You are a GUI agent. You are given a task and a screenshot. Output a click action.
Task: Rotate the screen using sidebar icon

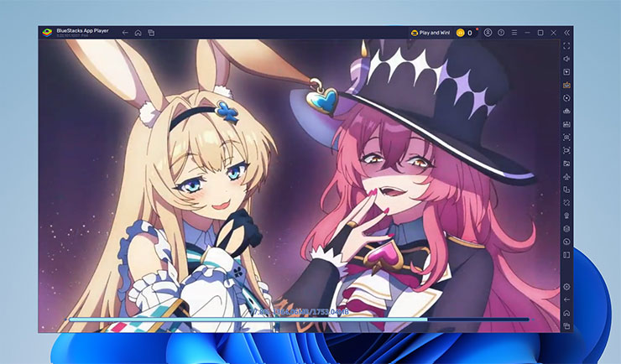tap(566, 203)
